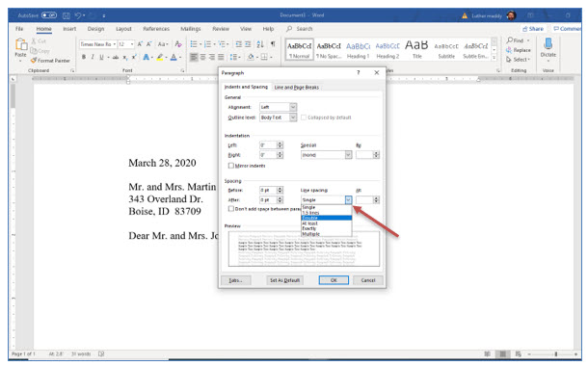Decrease font size with Shrink Font
This screenshot has width=588, height=366.
148,44
